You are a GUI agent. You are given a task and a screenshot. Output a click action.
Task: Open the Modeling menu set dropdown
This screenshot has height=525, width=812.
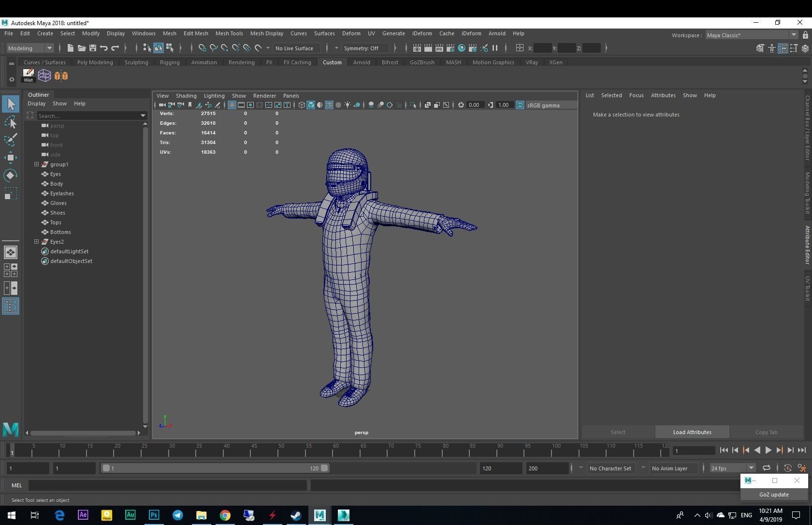49,48
